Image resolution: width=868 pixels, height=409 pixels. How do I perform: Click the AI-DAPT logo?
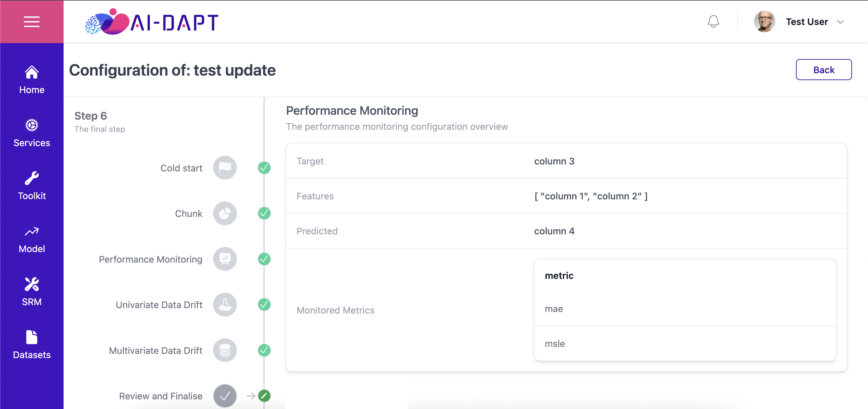pos(152,22)
